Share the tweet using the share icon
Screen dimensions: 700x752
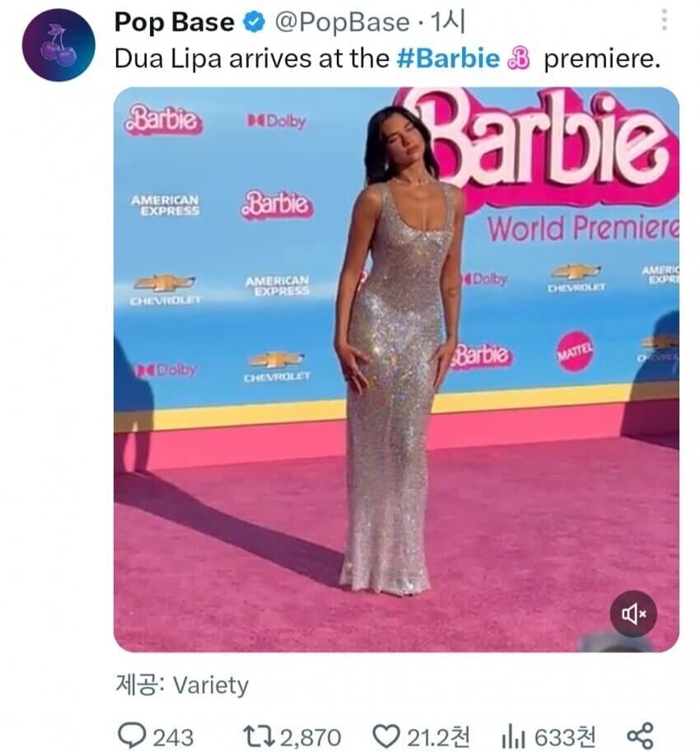[640, 736]
